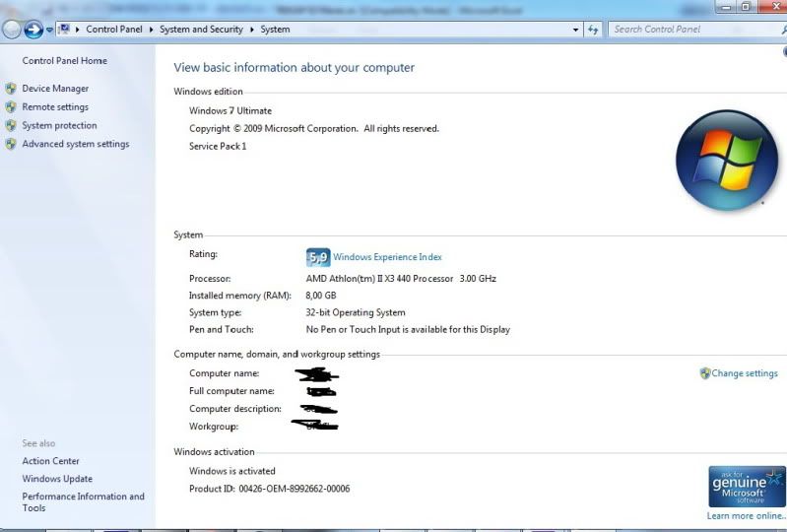The image size is (787, 532).
Task: Click No Pen or Touch Input text
Action: [x=408, y=330]
